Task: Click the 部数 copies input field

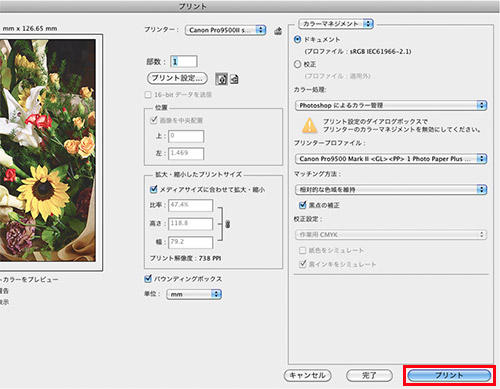Action: tap(184, 62)
